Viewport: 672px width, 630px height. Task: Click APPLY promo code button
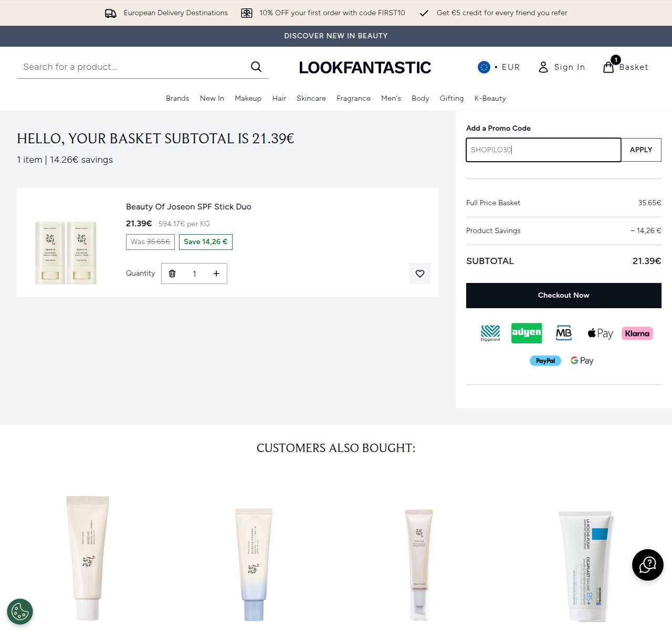coord(641,150)
